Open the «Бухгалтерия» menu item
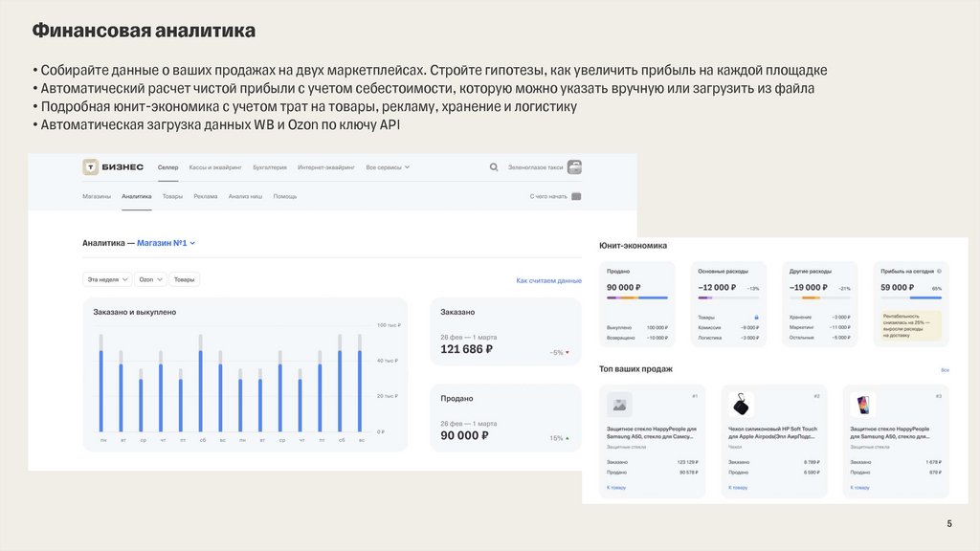 coord(270,166)
